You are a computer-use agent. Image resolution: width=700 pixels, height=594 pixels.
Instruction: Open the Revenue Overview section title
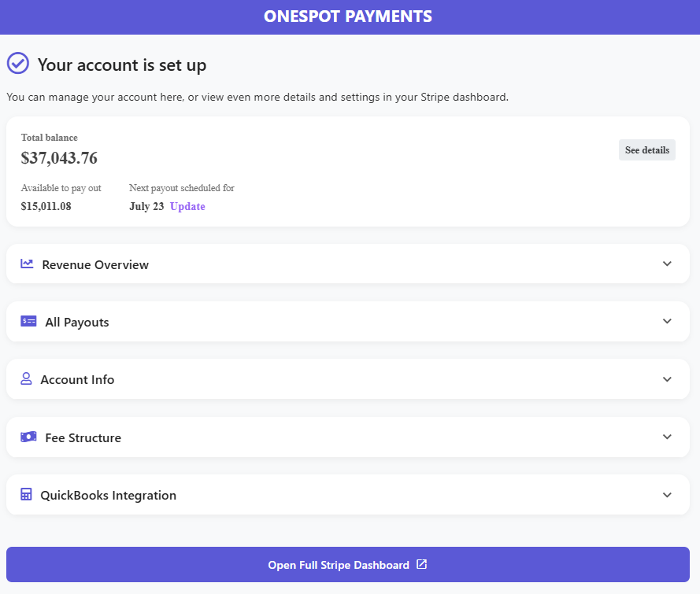[95, 265]
